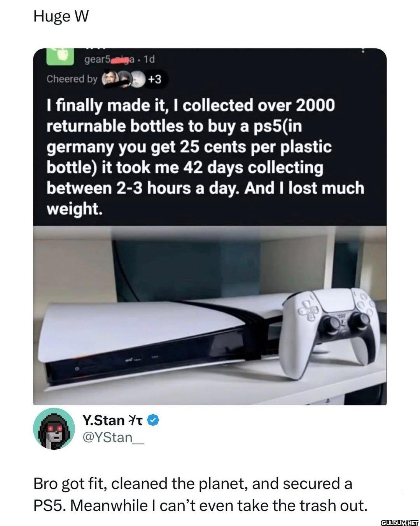The height and width of the screenshot is (526, 420).
Task: Open the Y.Stan display name
Action: pos(103,420)
